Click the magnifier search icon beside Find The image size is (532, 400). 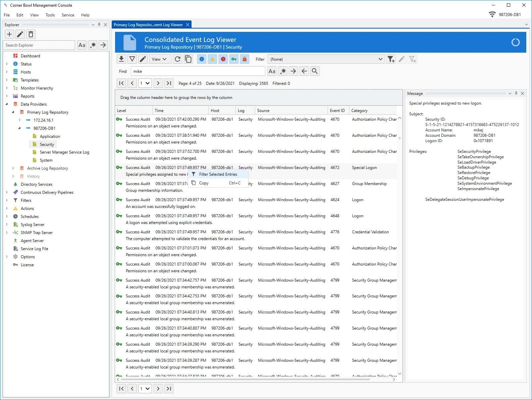[x=315, y=71]
